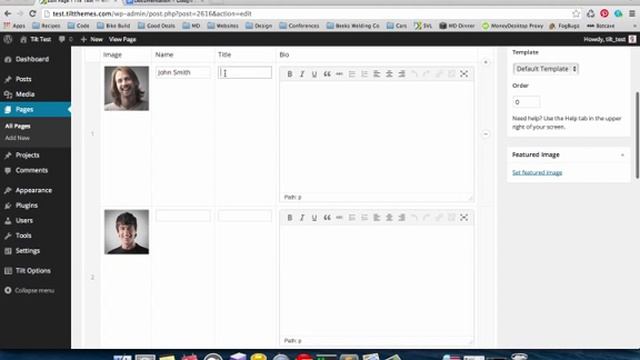Viewport: 640px width, 360px height.
Task: Collapse the Featured Image panel
Action: (x=622, y=155)
